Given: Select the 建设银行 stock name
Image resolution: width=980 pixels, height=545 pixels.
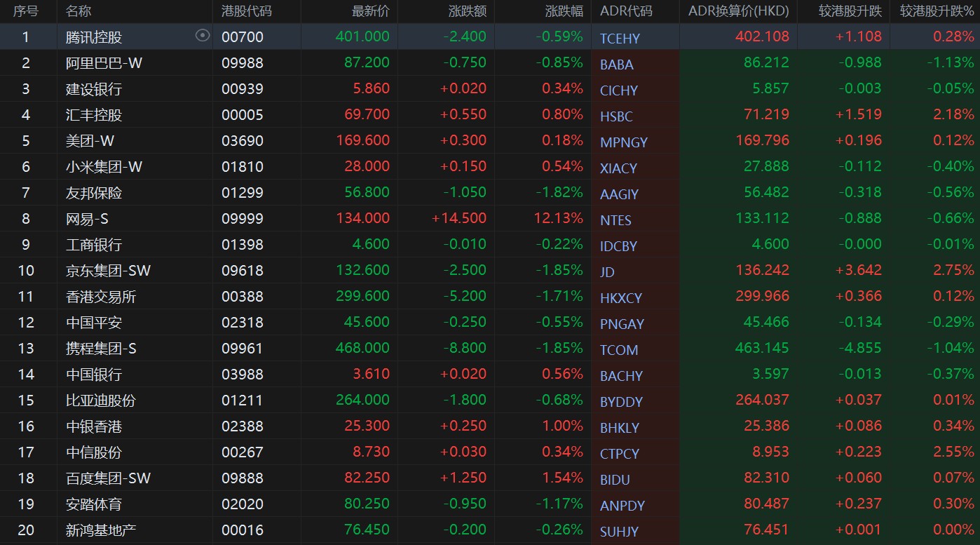Looking at the screenshot, I should click(x=94, y=89).
